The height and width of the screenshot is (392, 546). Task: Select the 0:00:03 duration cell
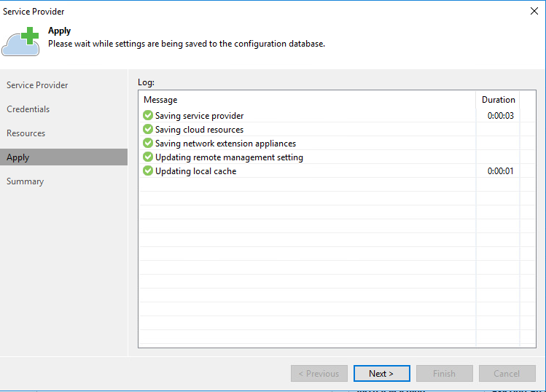click(x=501, y=116)
